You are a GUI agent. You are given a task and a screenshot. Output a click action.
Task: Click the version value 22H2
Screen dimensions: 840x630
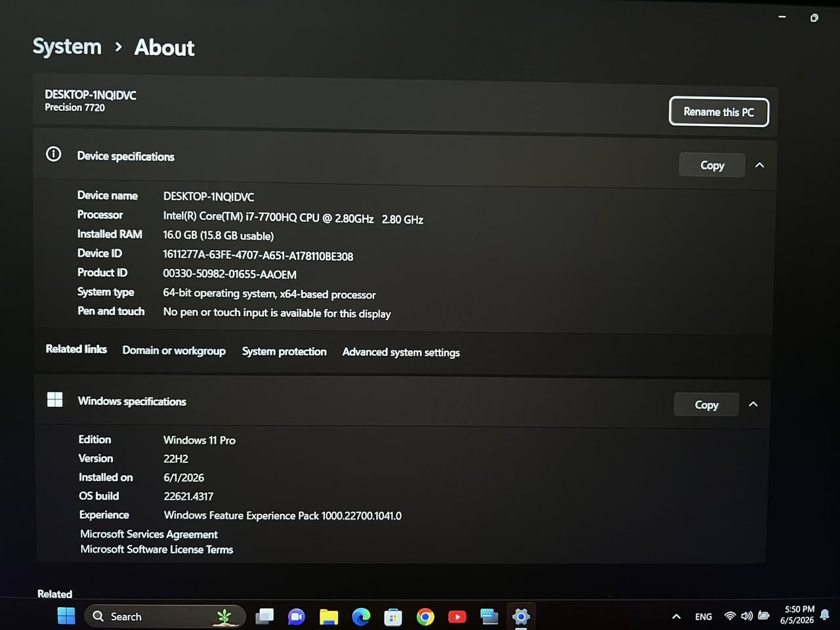(176, 459)
